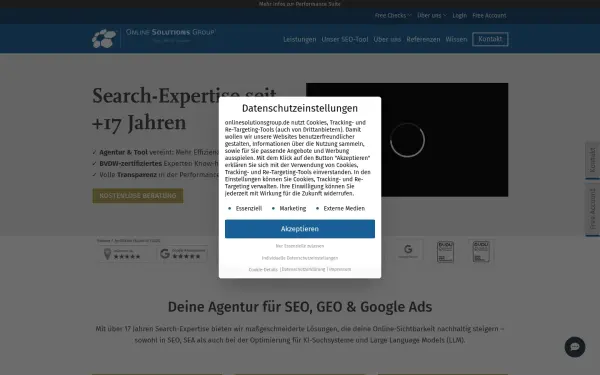Open the Unser SEO-Tool menu
This screenshot has height=375, width=600.
(x=345, y=39)
